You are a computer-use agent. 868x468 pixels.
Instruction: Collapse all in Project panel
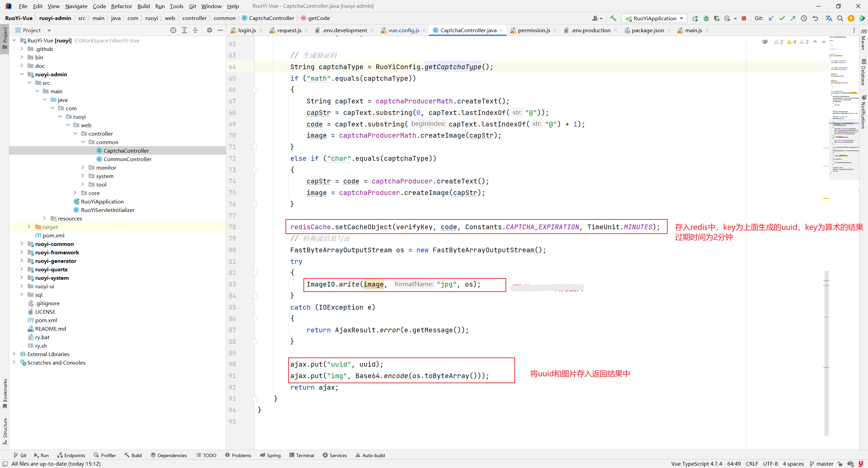tap(195, 30)
